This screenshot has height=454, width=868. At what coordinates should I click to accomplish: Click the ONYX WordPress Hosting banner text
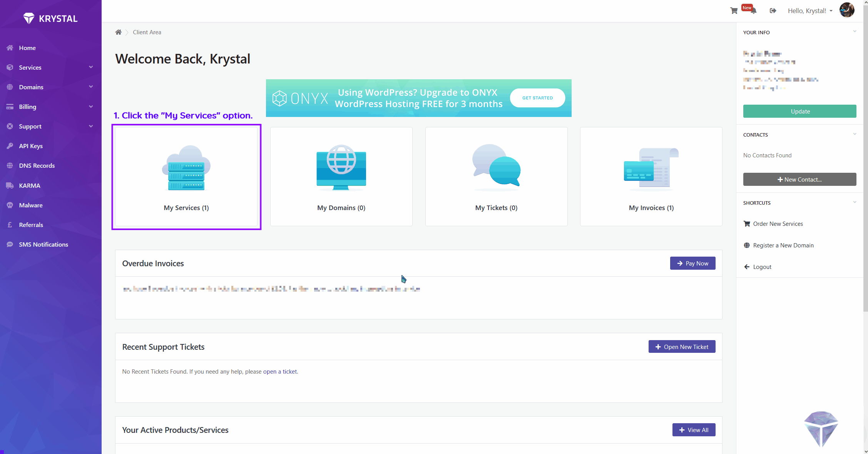[x=418, y=98]
